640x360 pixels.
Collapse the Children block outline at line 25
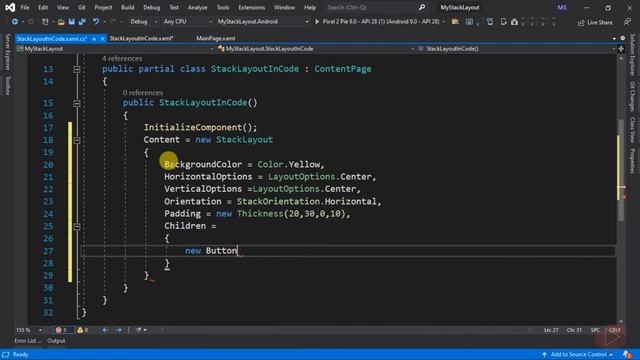pyautogui.click(x=77, y=226)
